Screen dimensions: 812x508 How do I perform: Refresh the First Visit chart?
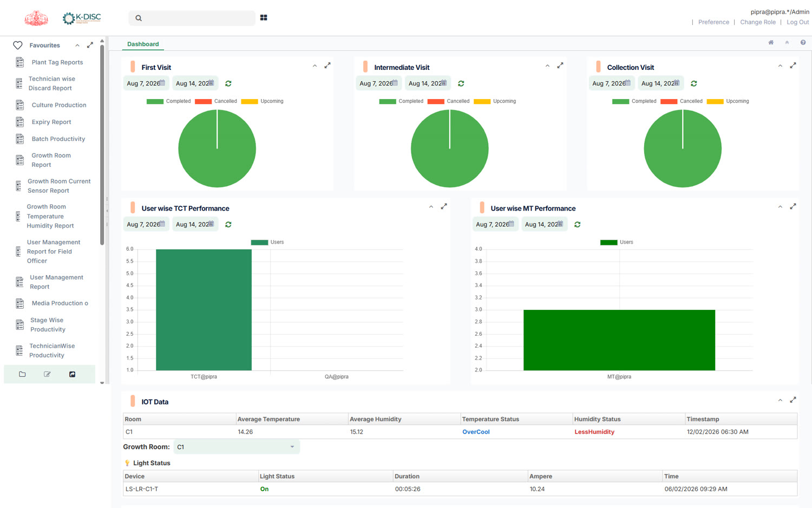[x=228, y=83]
